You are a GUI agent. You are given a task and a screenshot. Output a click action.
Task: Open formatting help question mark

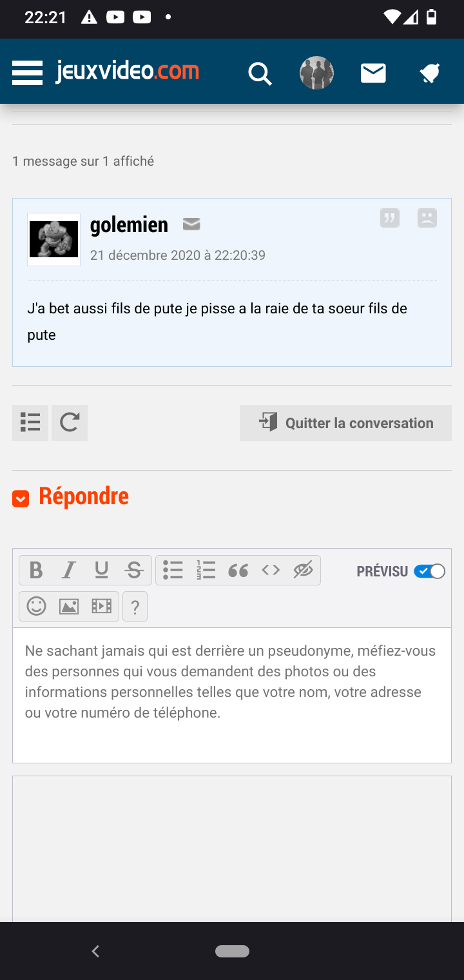pos(135,607)
